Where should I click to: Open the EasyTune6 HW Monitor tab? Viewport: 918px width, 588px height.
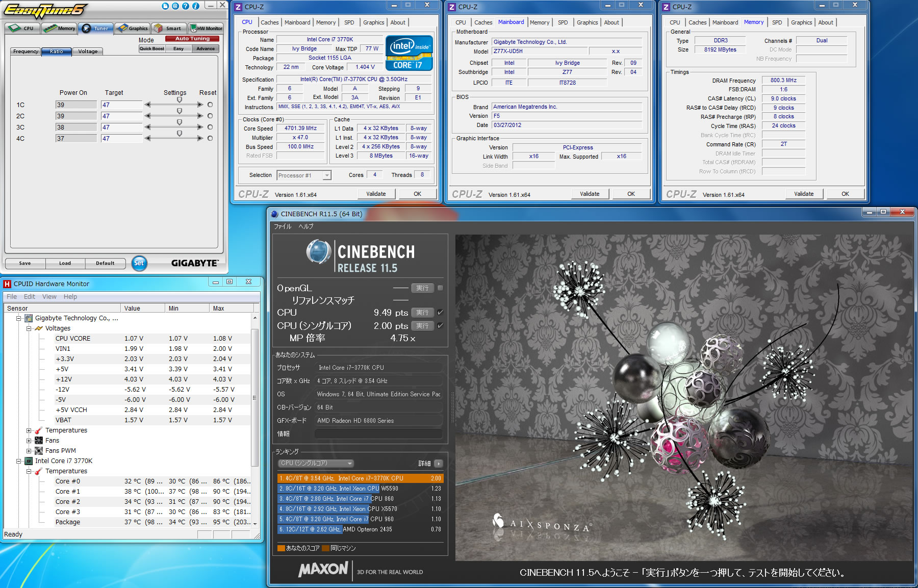[x=206, y=28]
